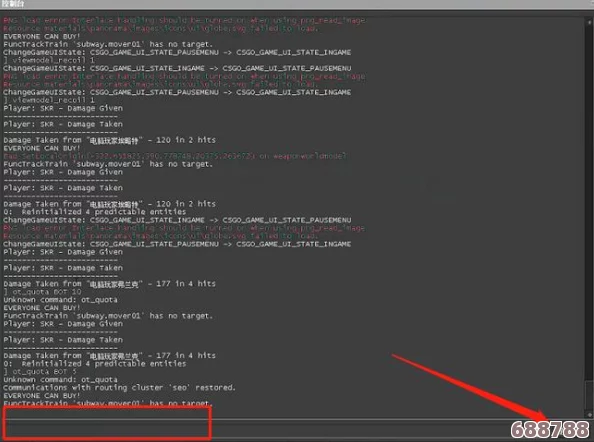The width and height of the screenshot is (594, 442).
Task: Click last 'FuncTrackTrain subway.mover01' line
Action: point(108,403)
